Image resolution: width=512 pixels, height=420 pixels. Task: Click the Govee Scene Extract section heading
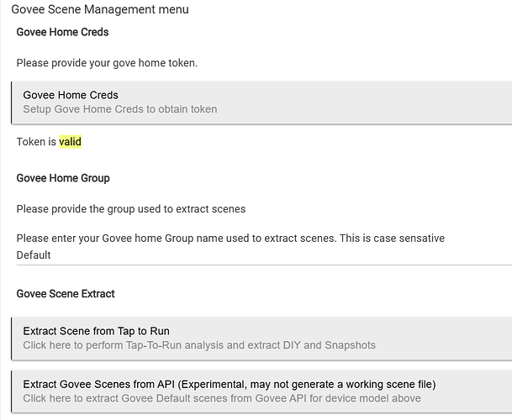click(x=66, y=293)
